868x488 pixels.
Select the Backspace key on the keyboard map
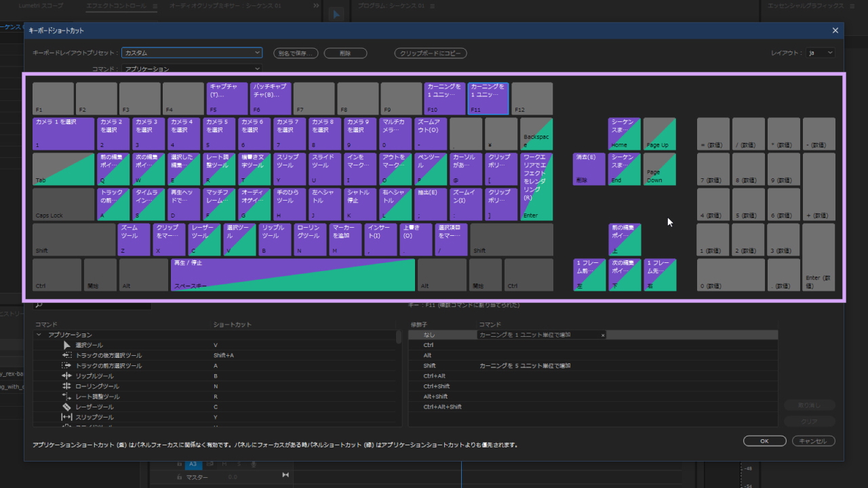(x=536, y=134)
